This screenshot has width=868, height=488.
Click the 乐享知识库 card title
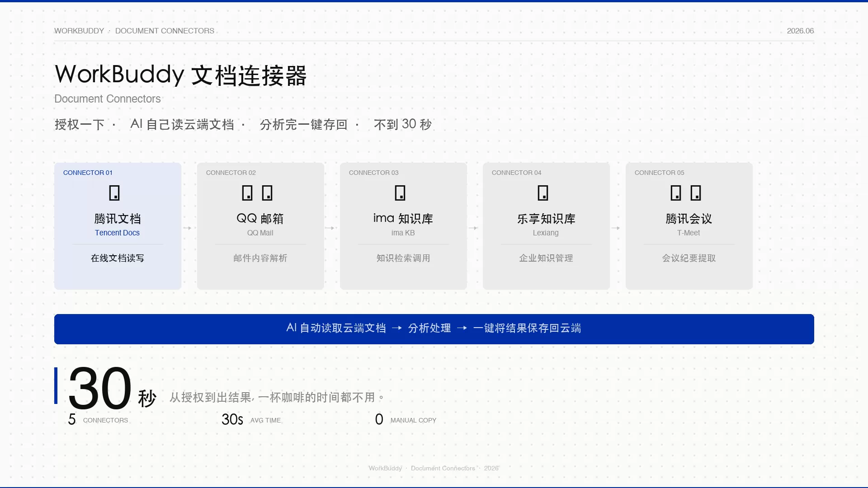(546, 219)
